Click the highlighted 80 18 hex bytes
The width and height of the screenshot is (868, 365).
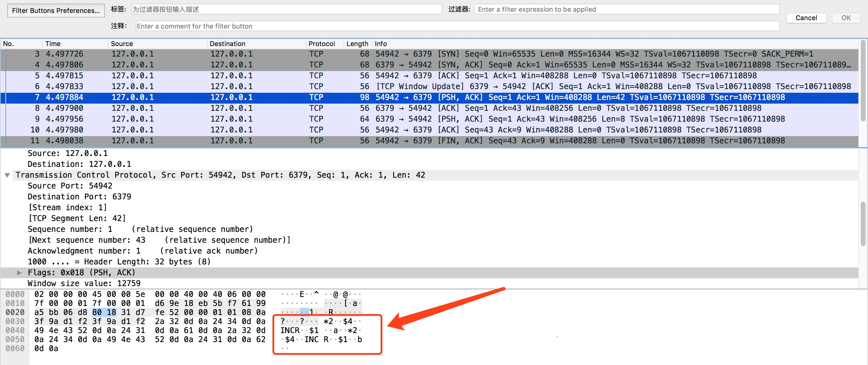pos(104,313)
